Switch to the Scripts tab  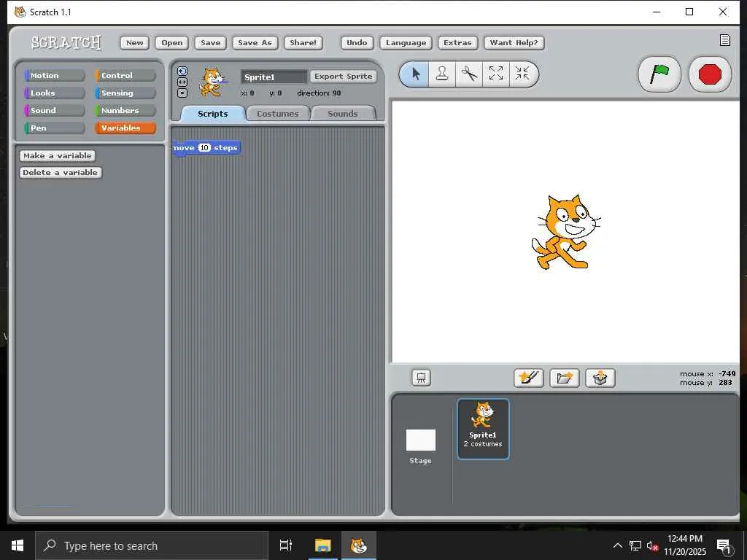(x=213, y=113)
